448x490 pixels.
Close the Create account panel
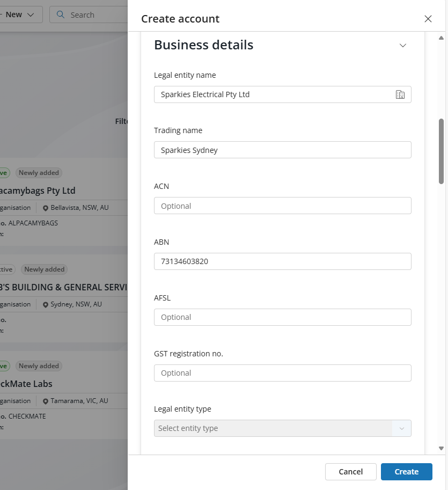[x=428, y=19]
